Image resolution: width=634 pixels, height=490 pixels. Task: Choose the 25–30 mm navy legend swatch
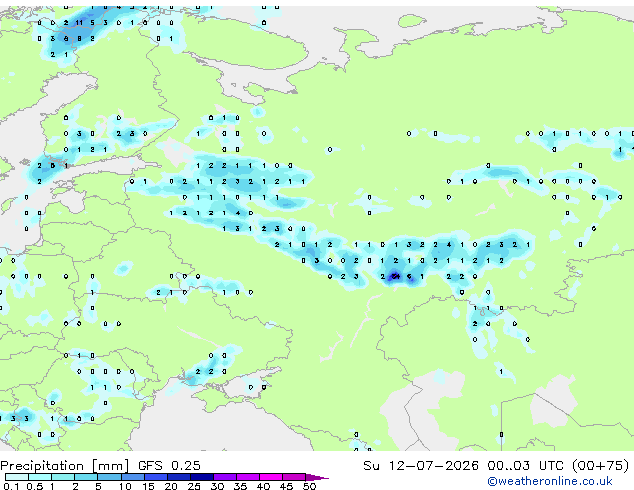click(x=201, y=477)
